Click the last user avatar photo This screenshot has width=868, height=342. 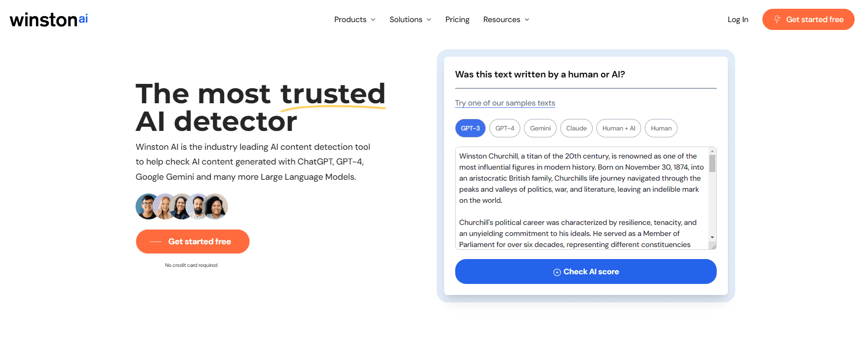click(x=216, y=206)
